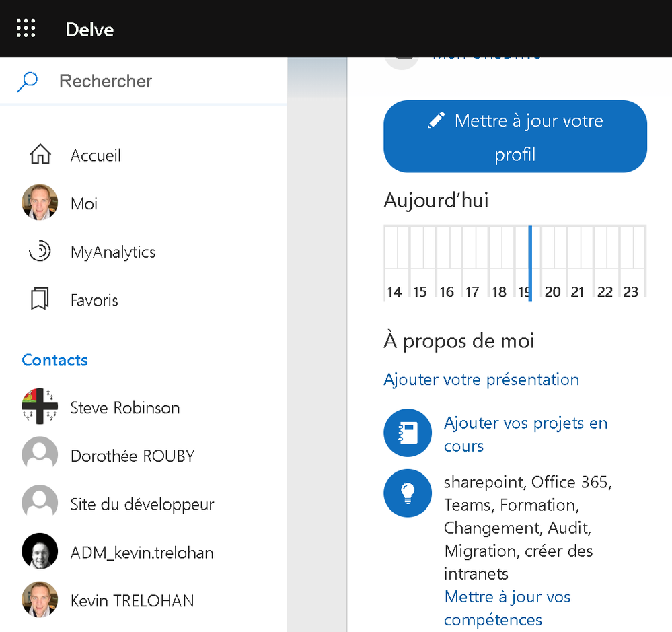Image resolution: width=672 pixels, height=632 pixels.
Task: Open the app launcher waffle icon
Action: (x=26, y=28)
